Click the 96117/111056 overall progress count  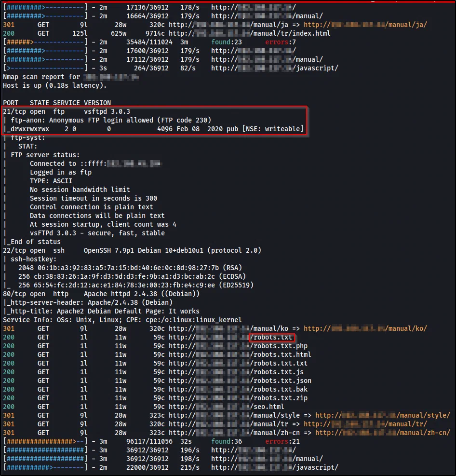coord(149,441)
